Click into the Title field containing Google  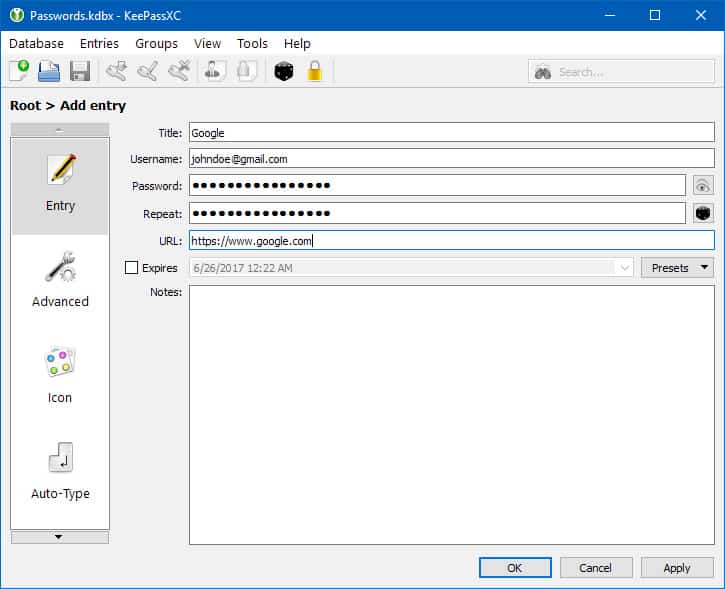pyautogui.click(x=452, y=133)
